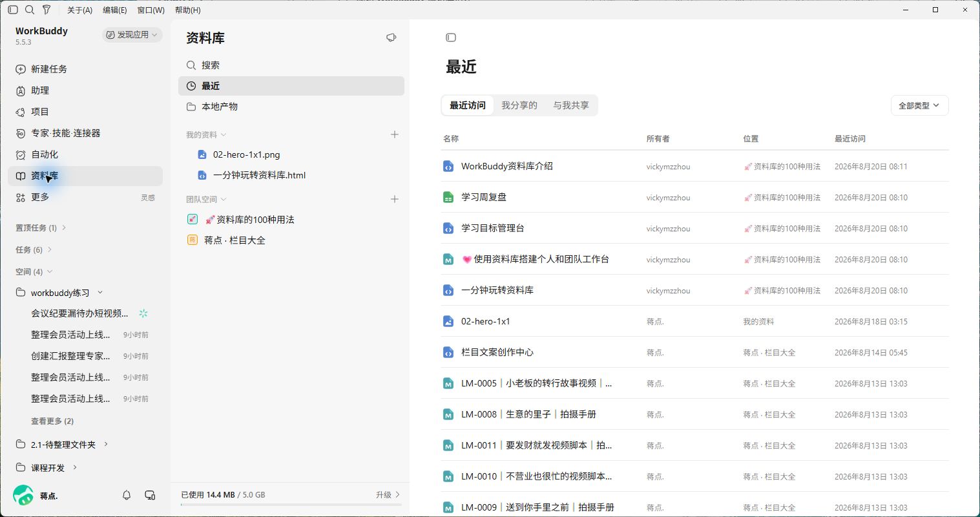Open the 编辑(E) menu
The height and width of the screenshot is (517, 980).
tap(115, 10)
